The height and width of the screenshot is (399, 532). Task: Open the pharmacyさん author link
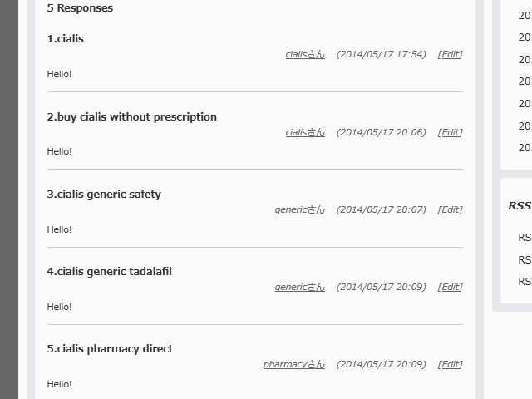click(294, 364)
